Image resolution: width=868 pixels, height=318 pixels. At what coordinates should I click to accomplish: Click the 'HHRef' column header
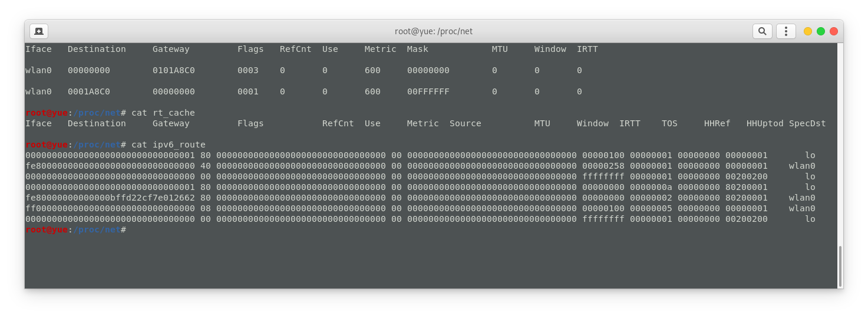click(x=717, y=123)
